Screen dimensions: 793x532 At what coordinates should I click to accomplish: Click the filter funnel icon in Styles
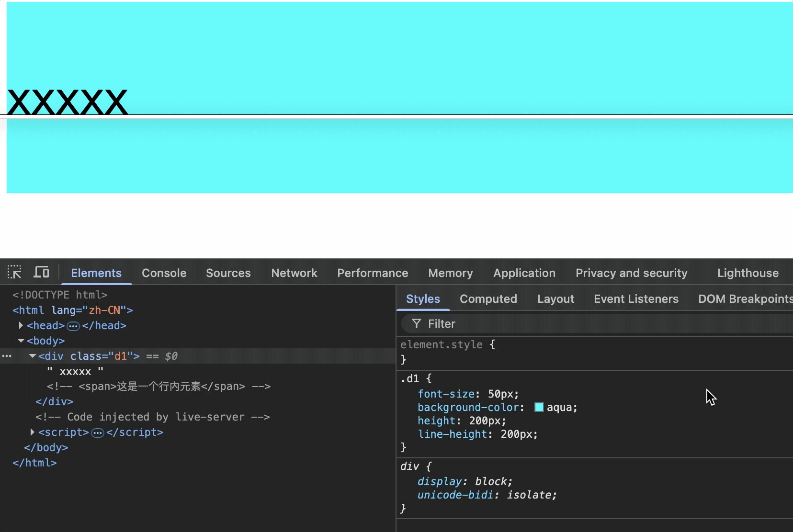tap(417, 324)
